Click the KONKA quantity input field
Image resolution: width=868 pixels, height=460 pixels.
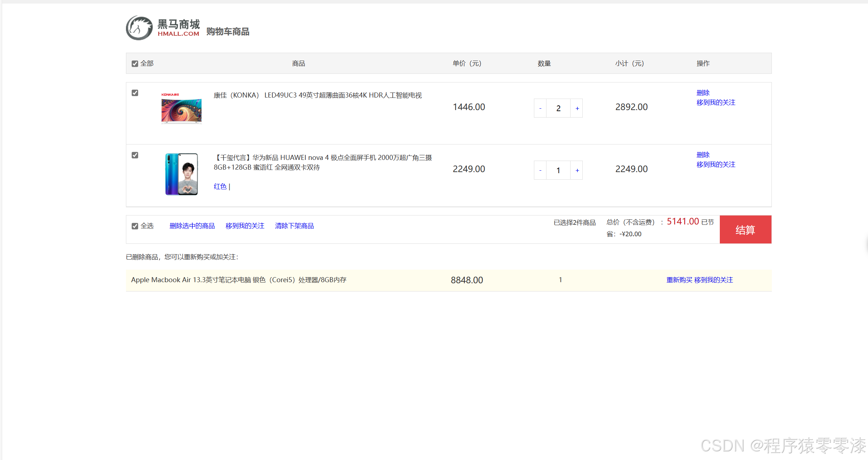[x=558, y=108]
